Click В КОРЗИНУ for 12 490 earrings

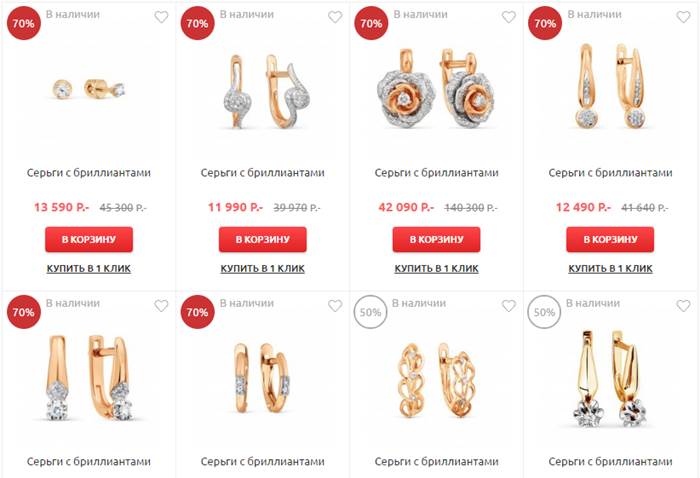pos(610,239)
